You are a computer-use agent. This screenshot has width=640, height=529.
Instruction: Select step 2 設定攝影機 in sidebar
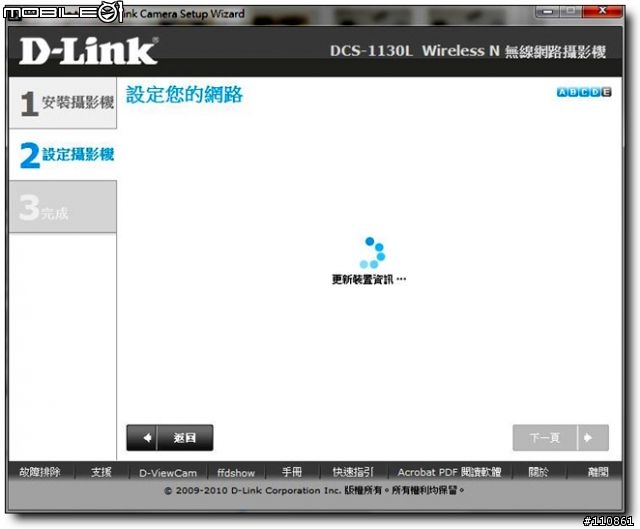(x=63, y=155)
